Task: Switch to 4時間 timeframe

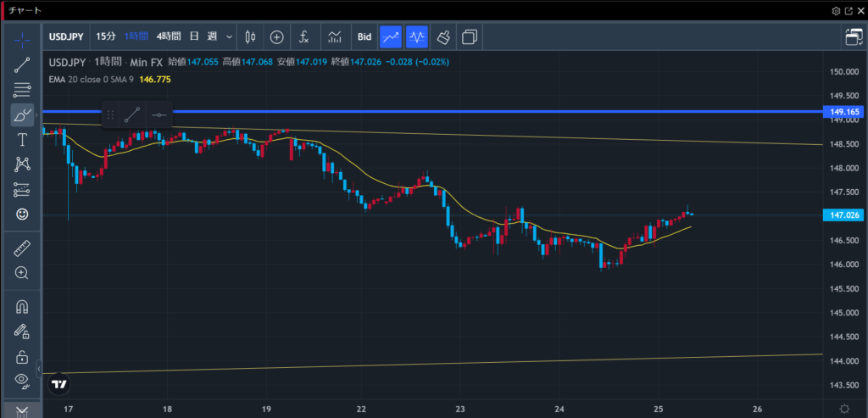Action: tap(169, 36)
